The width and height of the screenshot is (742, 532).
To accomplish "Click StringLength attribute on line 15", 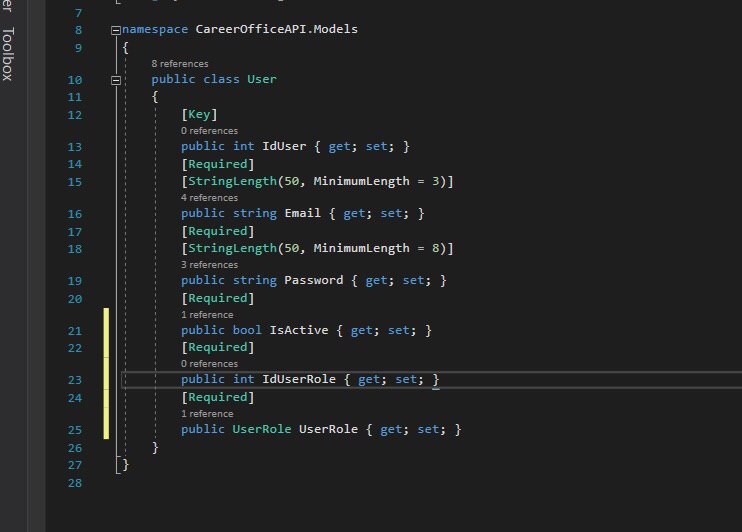I will (x=232, y=181).
